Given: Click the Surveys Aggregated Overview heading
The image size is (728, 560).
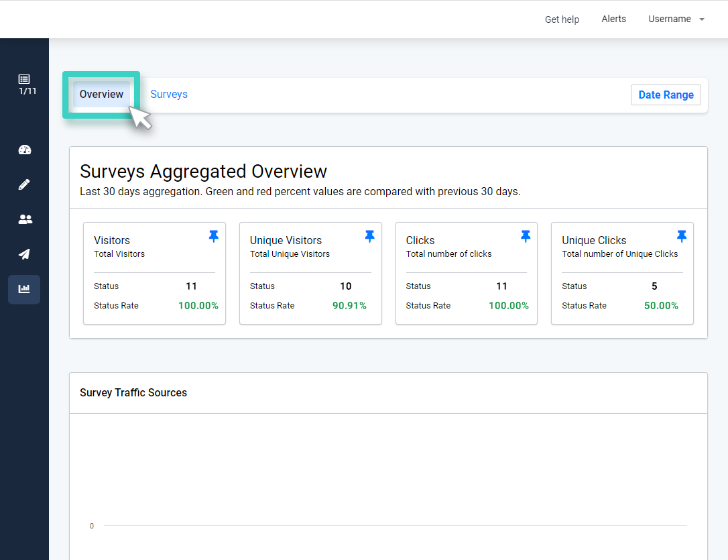Looking at the screenshot, I should tap(203, 171).
